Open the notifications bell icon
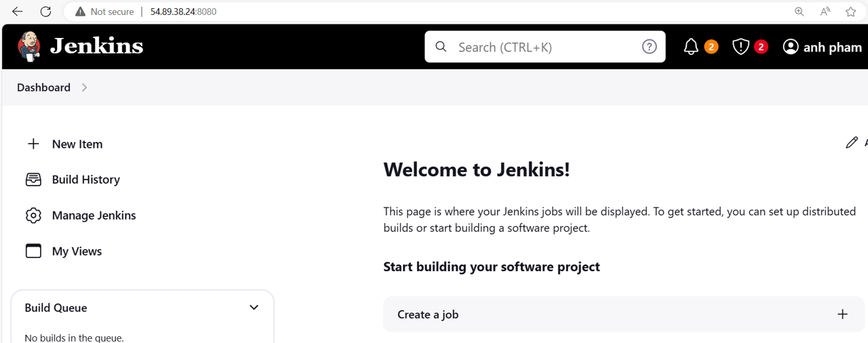Image resolution: width=868 pixels, height=343 pixels. tap(691, 47)
